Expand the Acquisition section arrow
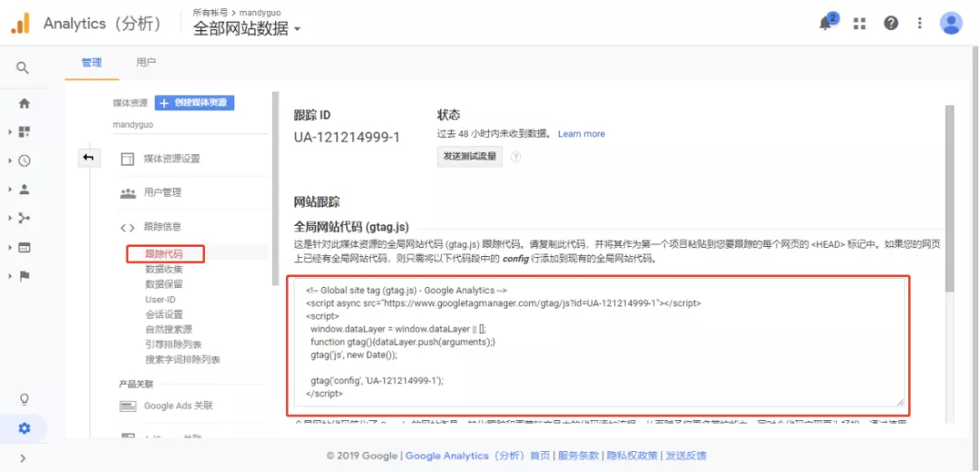The height and width of the screenshot is (472, 980). coord(10,218)
